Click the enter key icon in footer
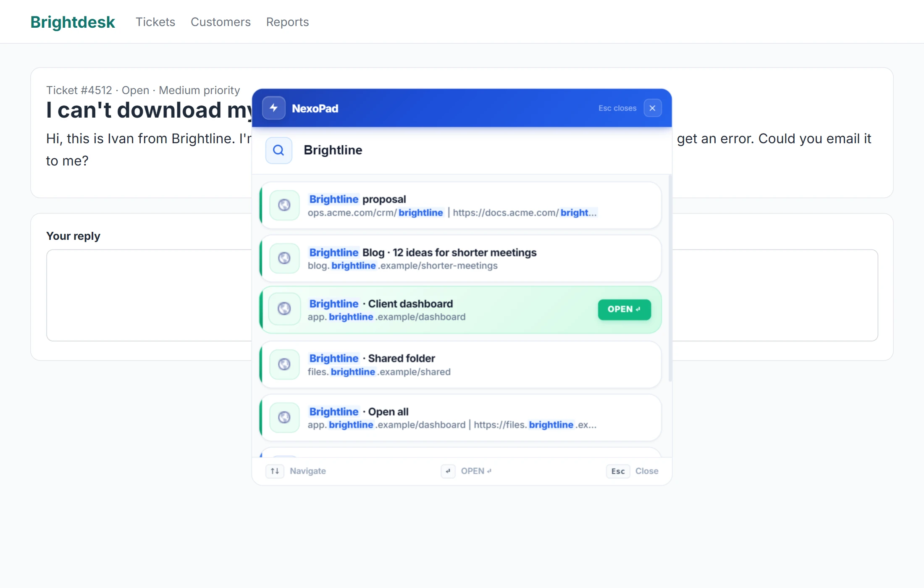Viewport: 924px width, 588px height. click(x=448, y=471)
